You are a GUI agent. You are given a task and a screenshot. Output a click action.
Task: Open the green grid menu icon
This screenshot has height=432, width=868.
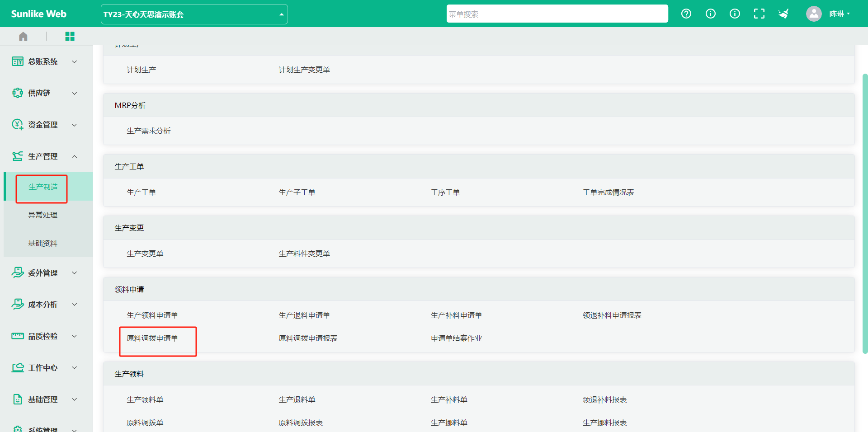(x=70, y=37)
